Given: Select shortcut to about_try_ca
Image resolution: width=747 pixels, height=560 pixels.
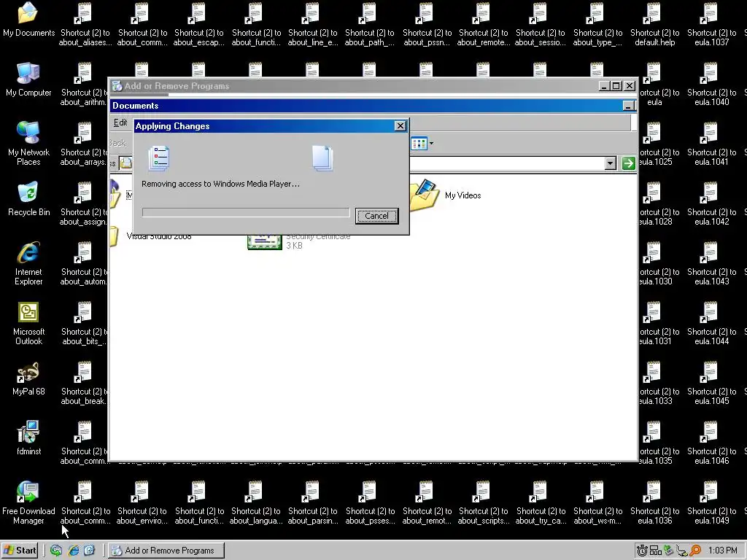Looking at the screenshot, I should [541, 503].
